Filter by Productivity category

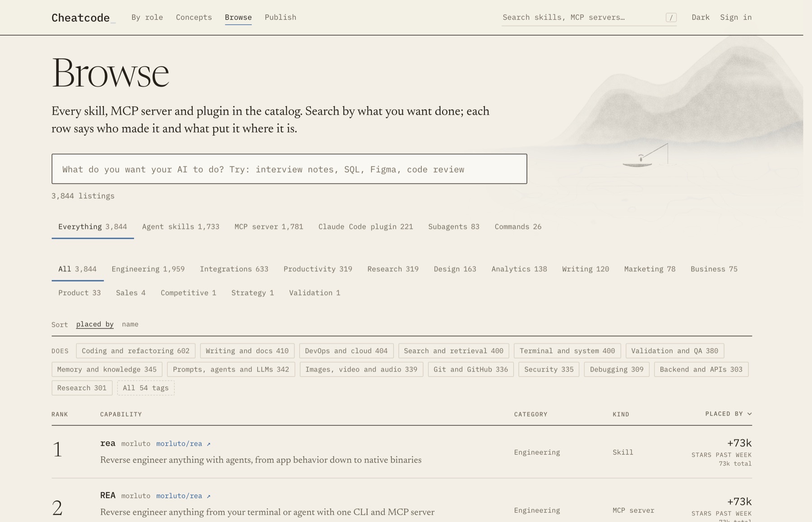tap(318, 269)
